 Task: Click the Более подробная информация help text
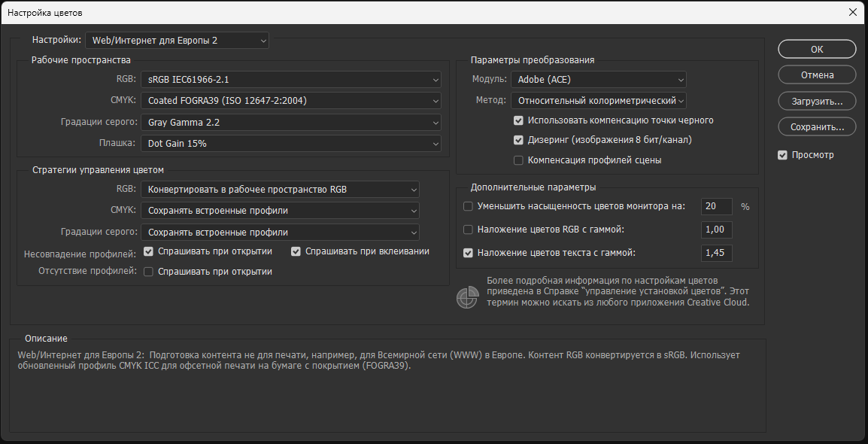click(x=618, y=292)
